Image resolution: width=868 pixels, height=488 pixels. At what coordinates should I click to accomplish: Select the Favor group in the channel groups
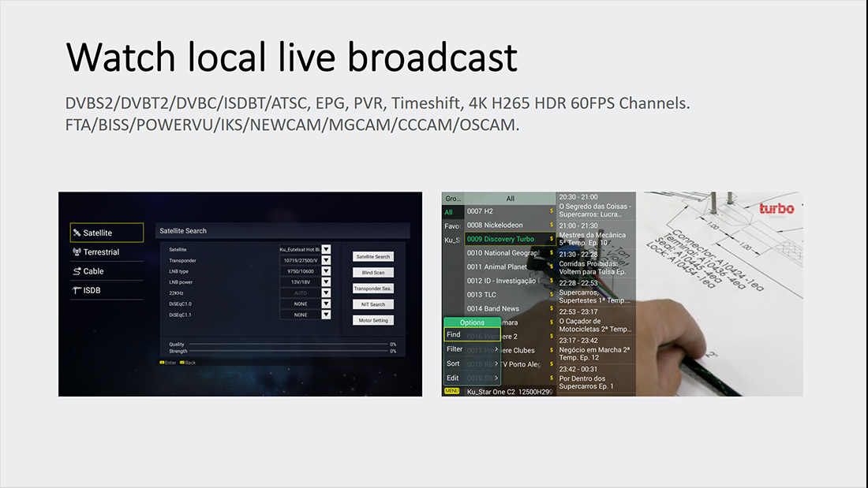click(x=452, y=225)
